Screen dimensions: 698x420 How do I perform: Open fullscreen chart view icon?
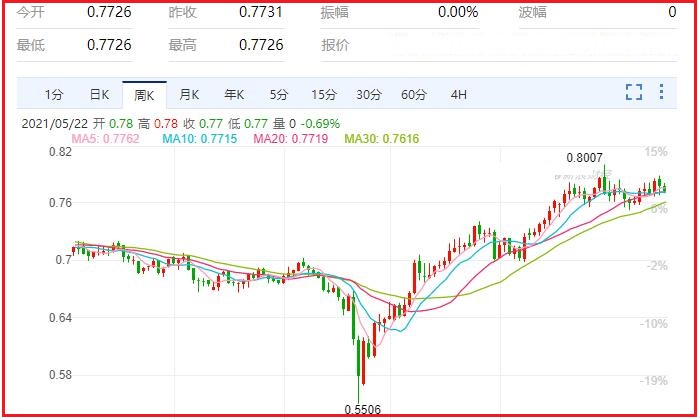(x=633, y=93)
